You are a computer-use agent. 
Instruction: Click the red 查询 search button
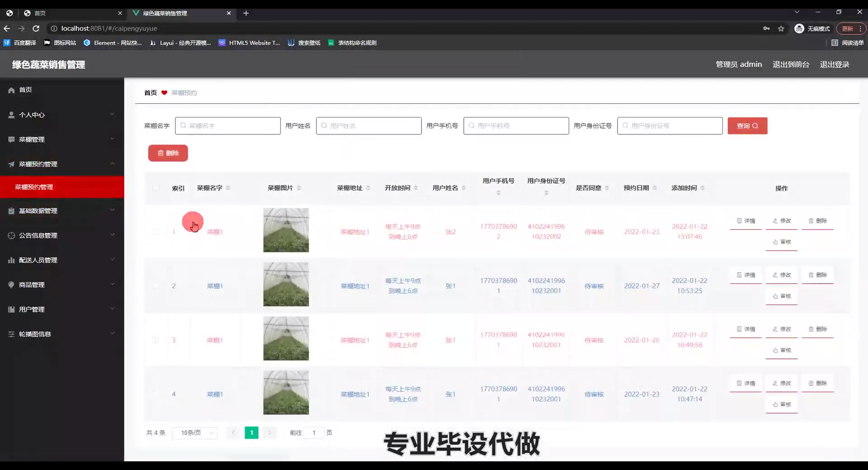tap(747, 126)
